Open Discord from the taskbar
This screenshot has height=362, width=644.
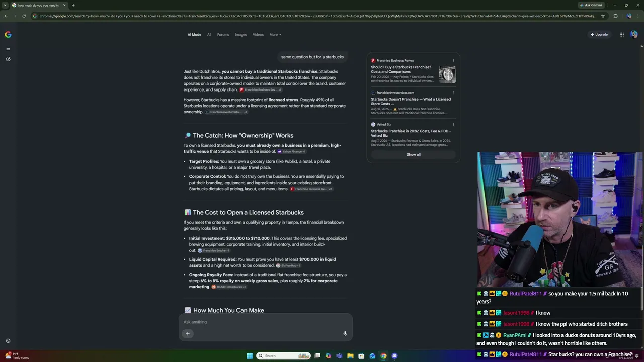coord(394,356)
